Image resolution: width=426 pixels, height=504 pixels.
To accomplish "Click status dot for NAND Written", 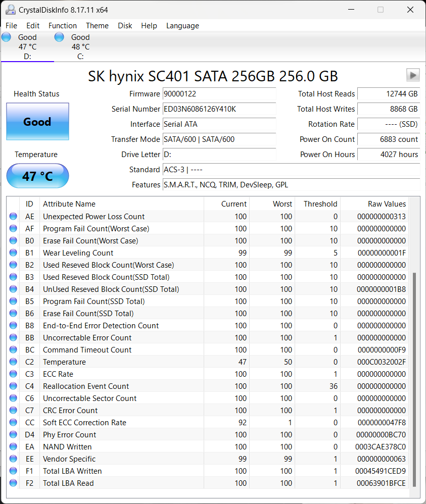I will [13, 446].
